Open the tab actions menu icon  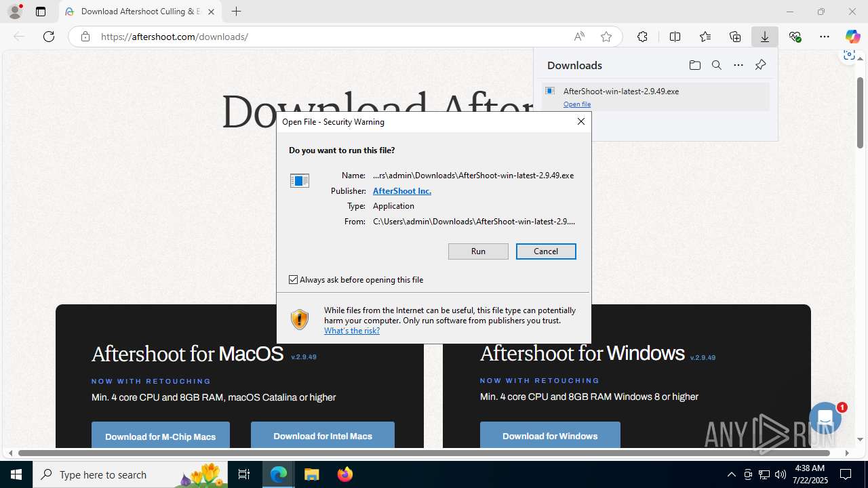pyautogui.click(x=41, y=12)
